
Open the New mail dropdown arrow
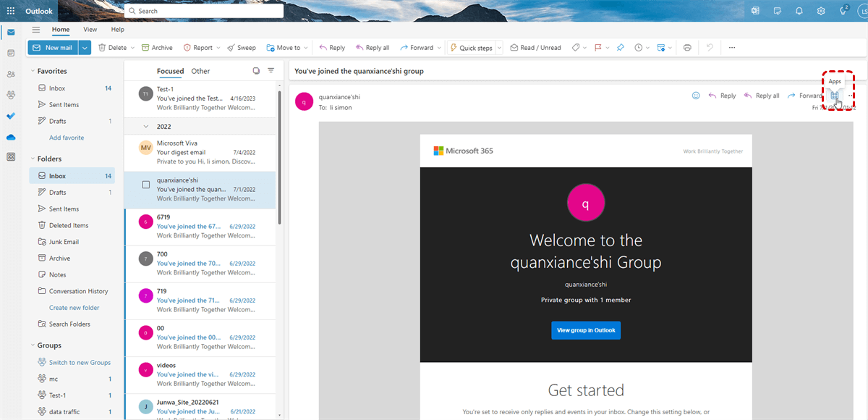(85, 48)
